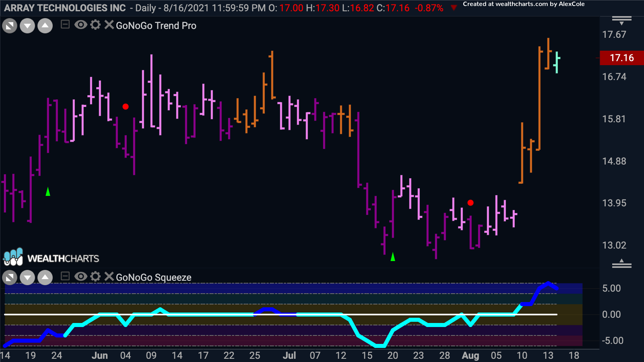The height and width of the screenshot is (362, 644).
Task: Collapse the GoNoGo Squeeze indicator
Action: [65, 276]
